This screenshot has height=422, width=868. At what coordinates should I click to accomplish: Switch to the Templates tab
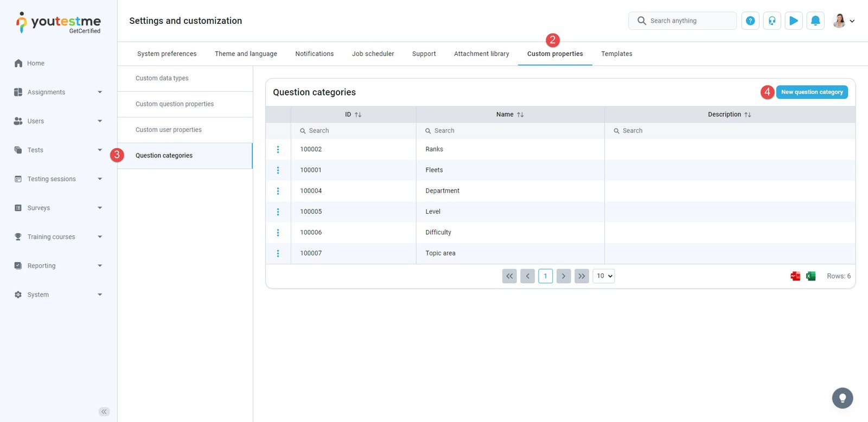(x=616, y=54)
